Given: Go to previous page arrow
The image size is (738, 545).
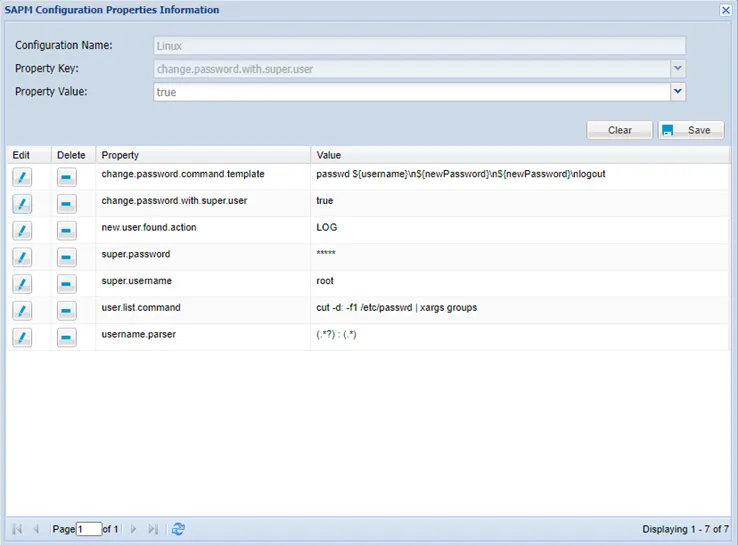Looking at the screenshot, I should click(36, 529).
